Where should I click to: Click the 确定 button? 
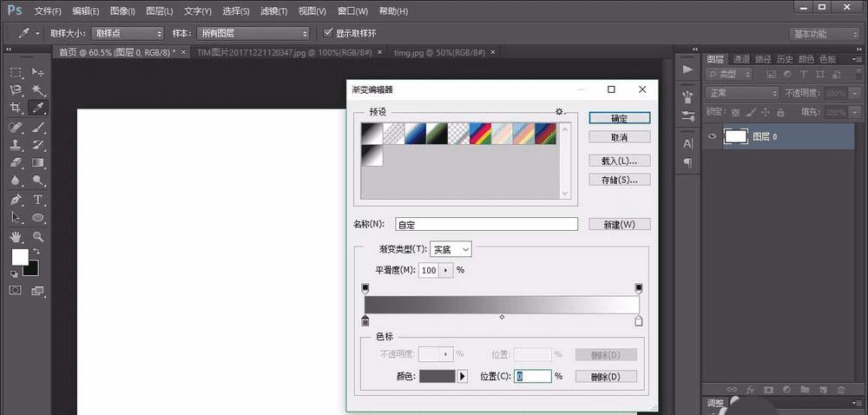[x=620, y=118]
